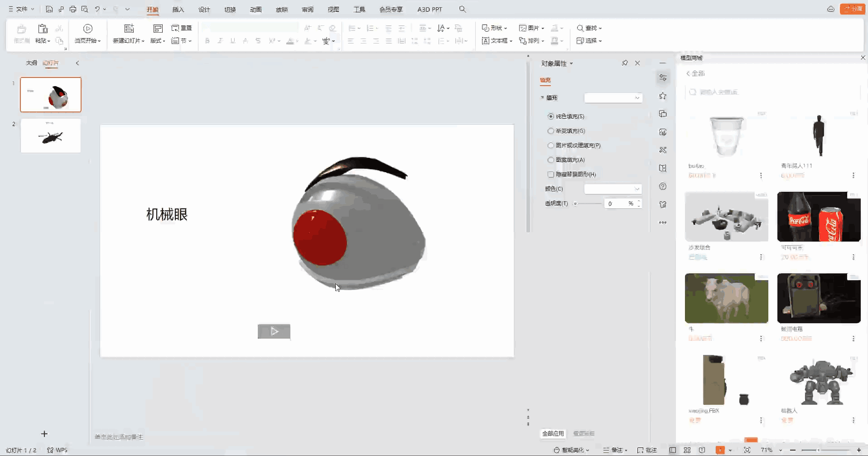868x456 pixels.
Task: Open options menu for 沙发组合 model
Action: 761,257
